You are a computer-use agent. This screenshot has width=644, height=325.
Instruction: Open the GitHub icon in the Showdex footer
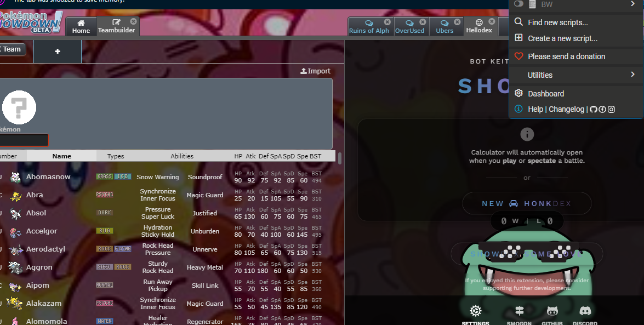tap(552, 315)
